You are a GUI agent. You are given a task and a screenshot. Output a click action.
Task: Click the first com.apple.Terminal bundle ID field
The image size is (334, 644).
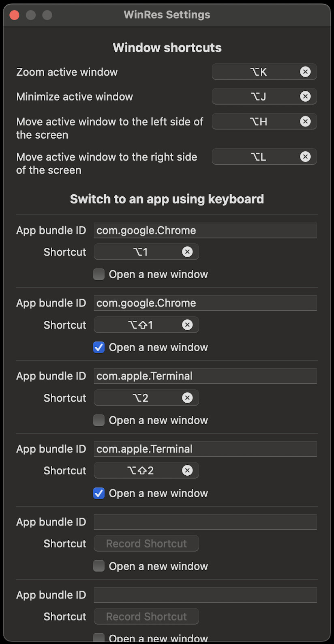pyautogui.click(x=205, y=376)
